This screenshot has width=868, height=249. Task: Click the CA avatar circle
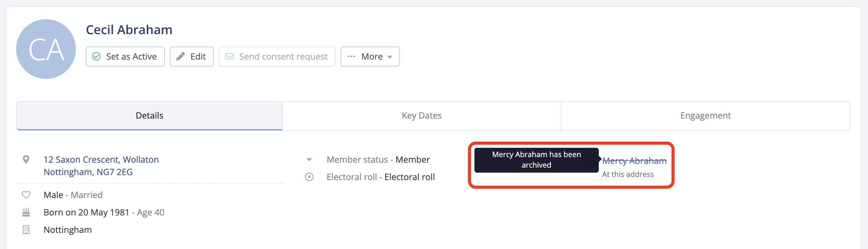pyautogui.click(x=46, y=49)
